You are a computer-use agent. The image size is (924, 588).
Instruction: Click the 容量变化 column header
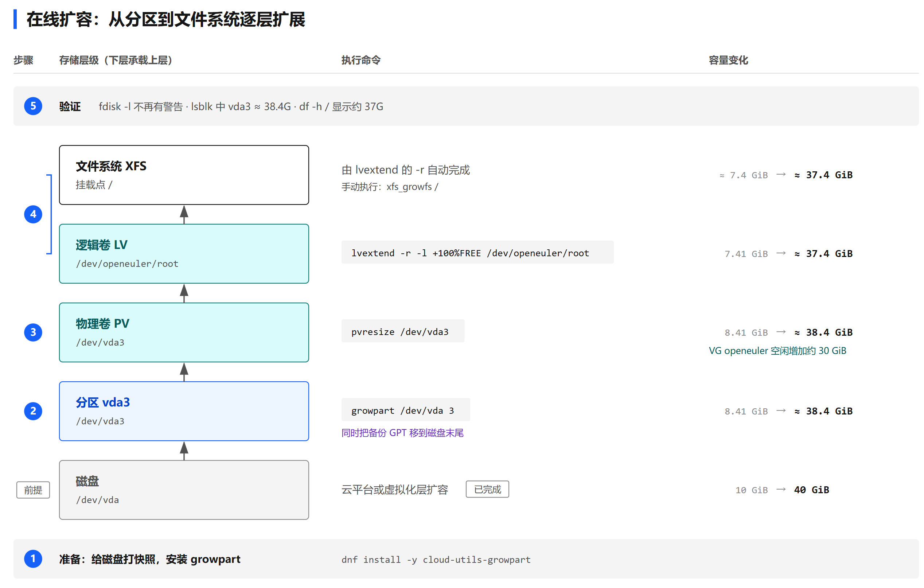tap(728, 60)
